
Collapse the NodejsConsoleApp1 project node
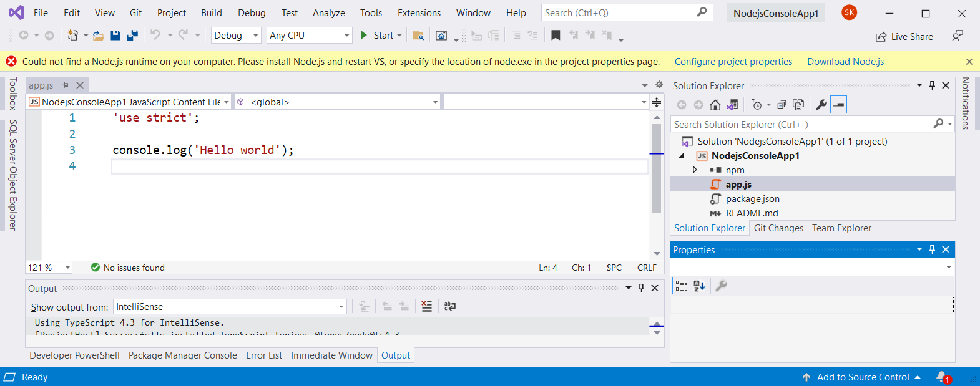tap(682, 156)
